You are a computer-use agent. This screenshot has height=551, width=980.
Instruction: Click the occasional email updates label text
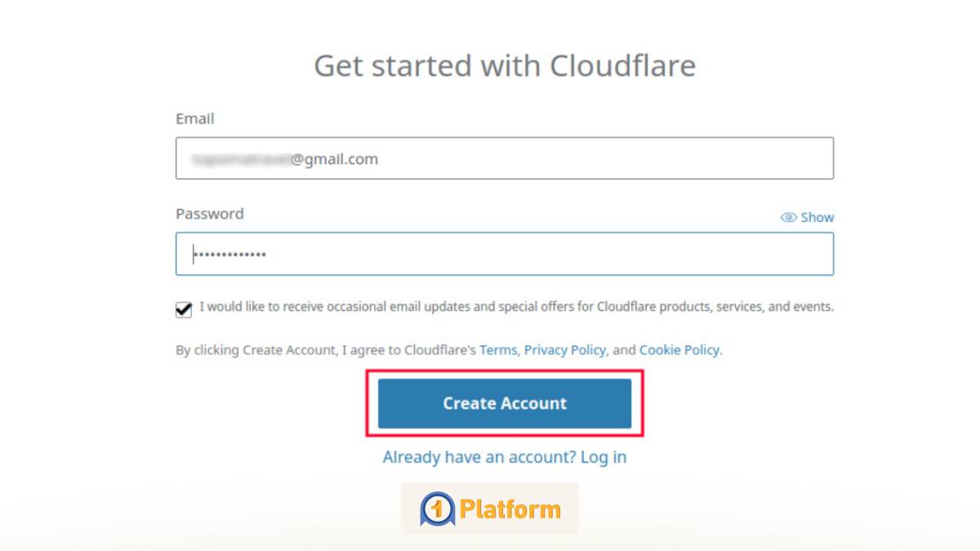pos(516,308)
